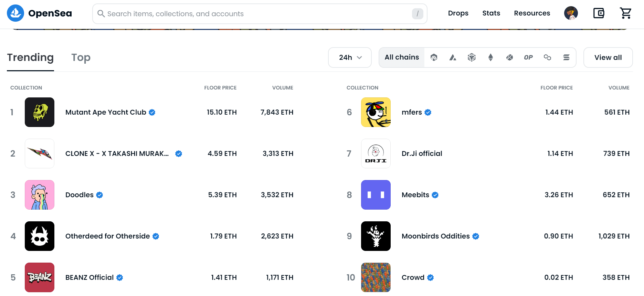Click the Doodles collection thumbnail
The height and width of the screenshot is (296, 644).
tap(40, 195)
